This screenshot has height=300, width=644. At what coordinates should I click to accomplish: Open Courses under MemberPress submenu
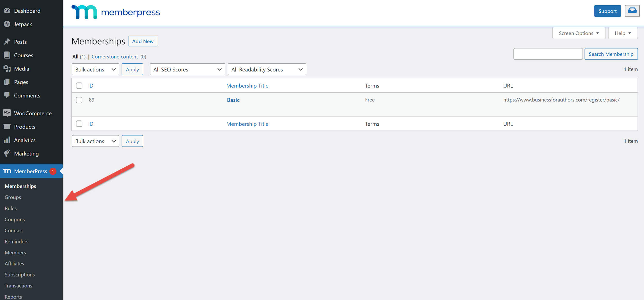[13, 230]
